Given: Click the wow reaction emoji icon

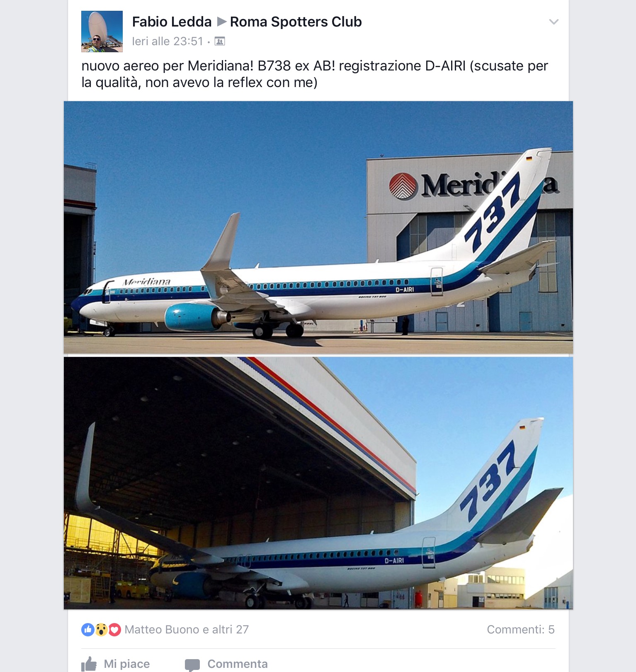Looking at the screenshot, I should coord(101,630).
